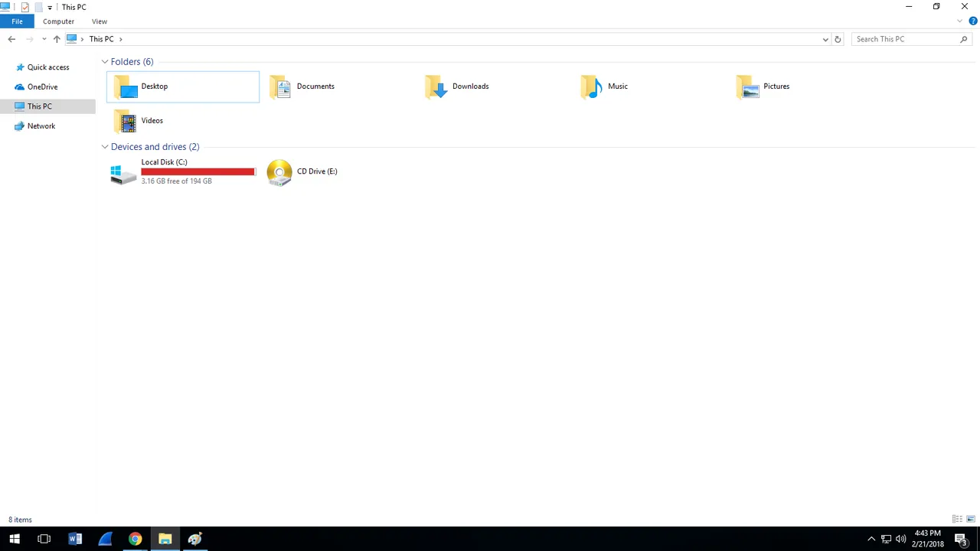Select This PC in navigation pane
980x551 pixels.
[x=47, y=106]
